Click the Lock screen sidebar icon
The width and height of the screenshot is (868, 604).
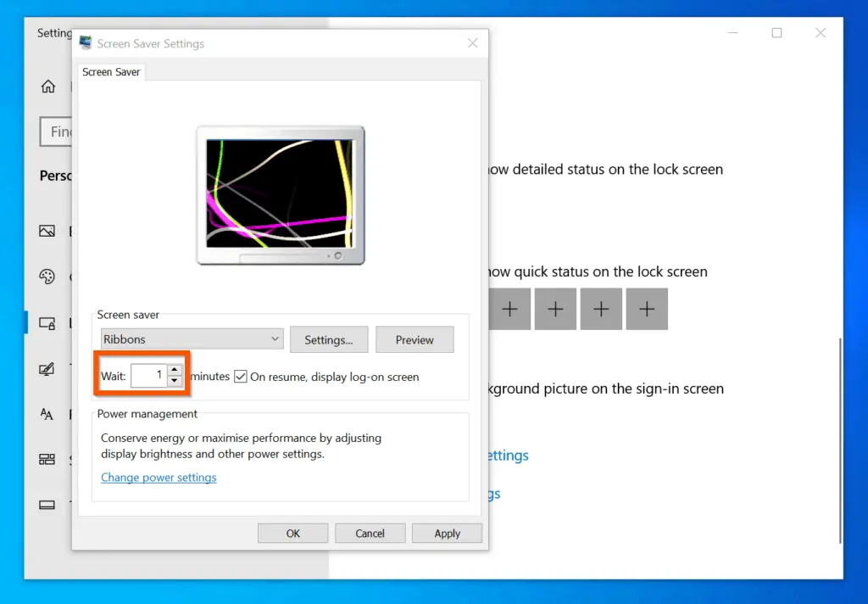[47, 323]
